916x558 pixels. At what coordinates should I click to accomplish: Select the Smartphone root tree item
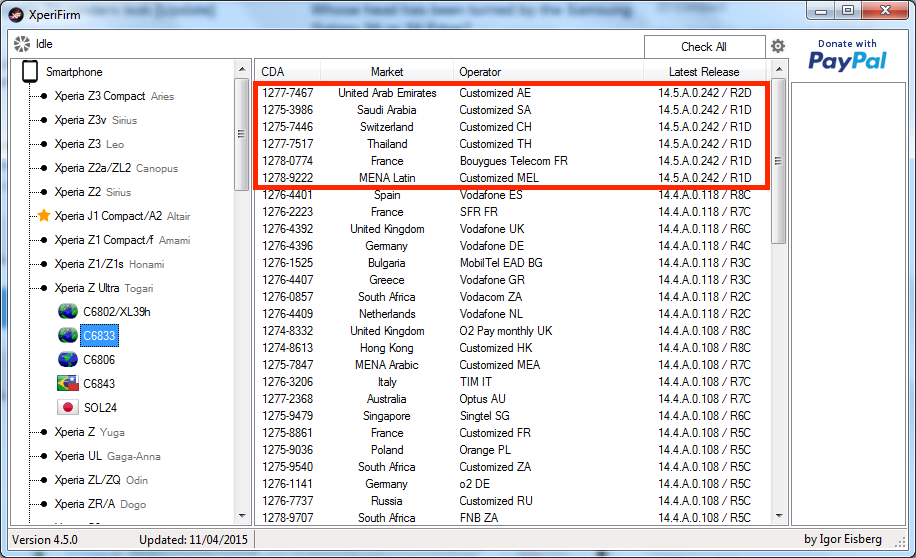coord(74,72)
